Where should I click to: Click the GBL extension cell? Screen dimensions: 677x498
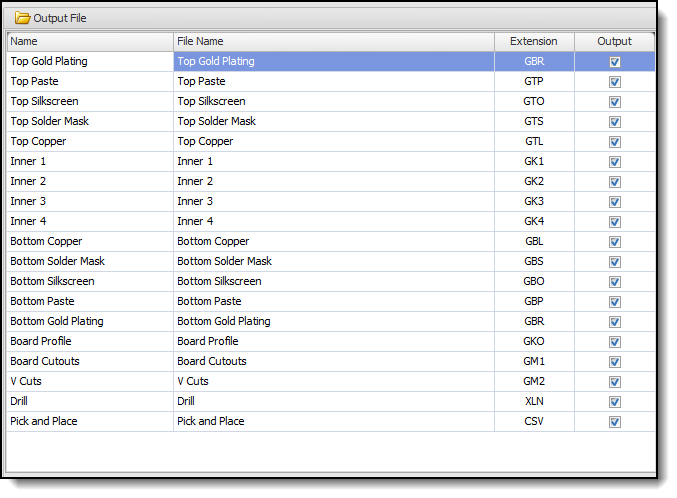[534, 241]
